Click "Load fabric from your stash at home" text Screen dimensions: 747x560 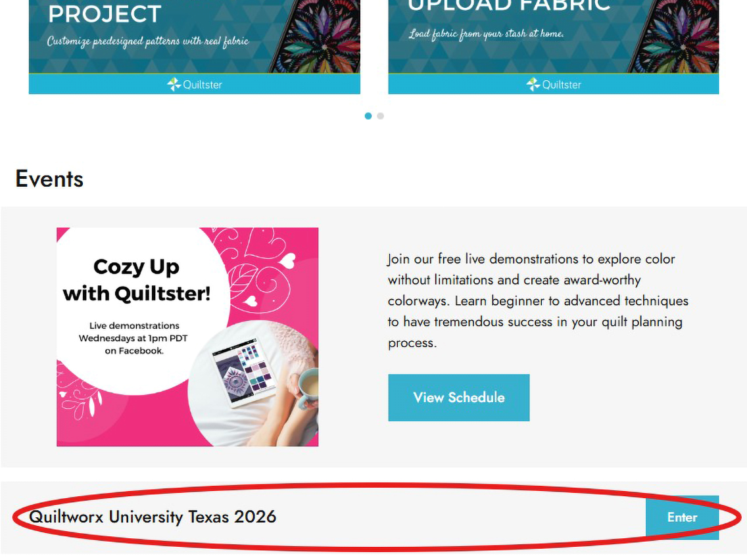point(486,34)
